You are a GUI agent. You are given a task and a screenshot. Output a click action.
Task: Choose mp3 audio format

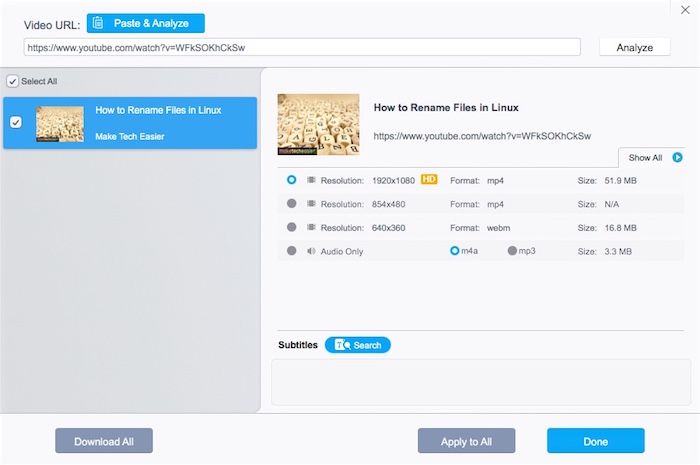512,251
